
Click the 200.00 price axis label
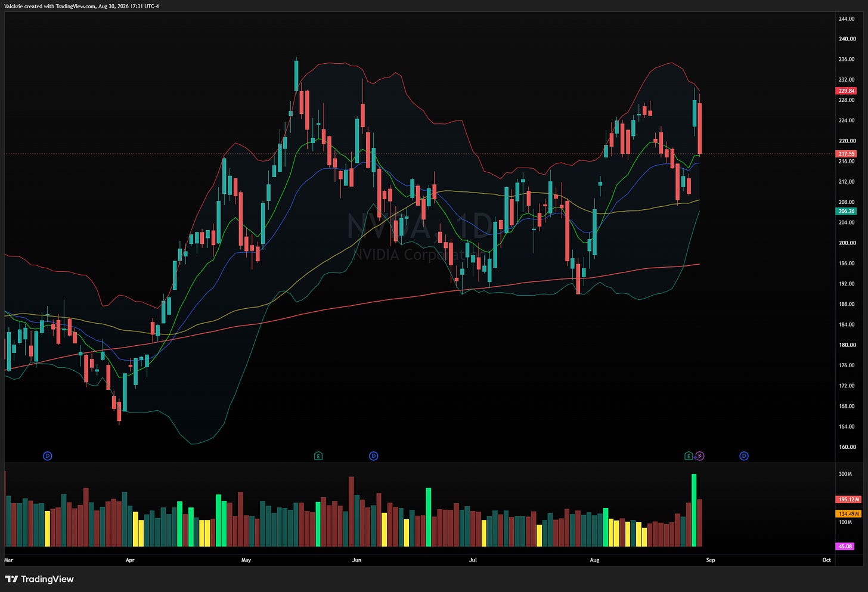coord(847,243)
